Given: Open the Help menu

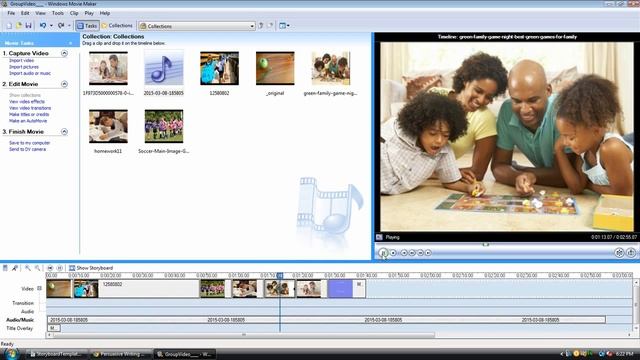Looking at the screenshot, I should 105,13.
